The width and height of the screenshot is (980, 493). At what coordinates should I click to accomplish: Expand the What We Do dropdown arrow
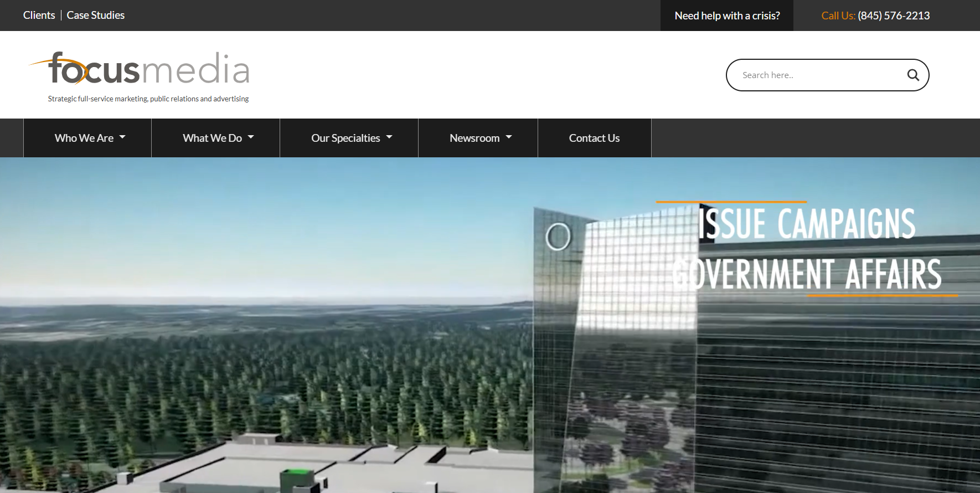coord(251,137)
